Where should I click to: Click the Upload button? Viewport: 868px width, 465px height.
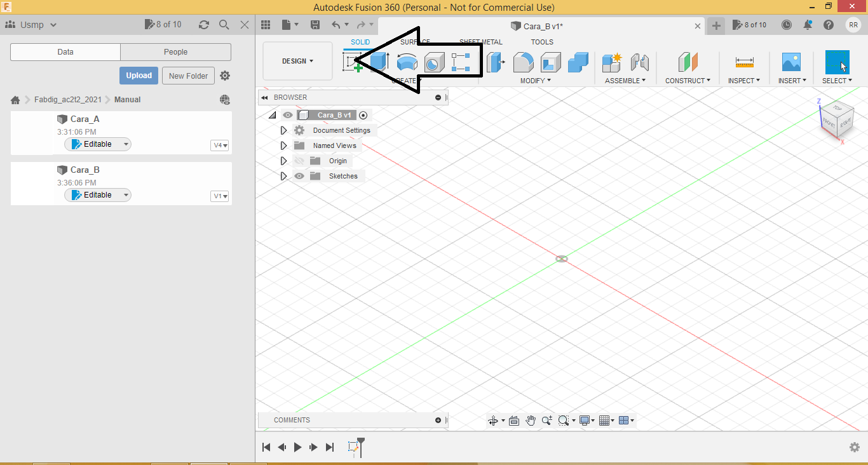(139, 76)
